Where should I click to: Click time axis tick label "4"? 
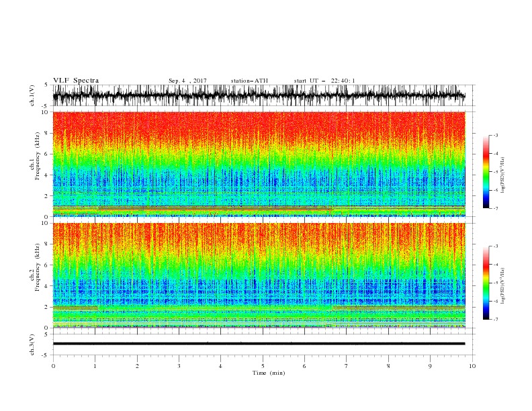[220, 366]
